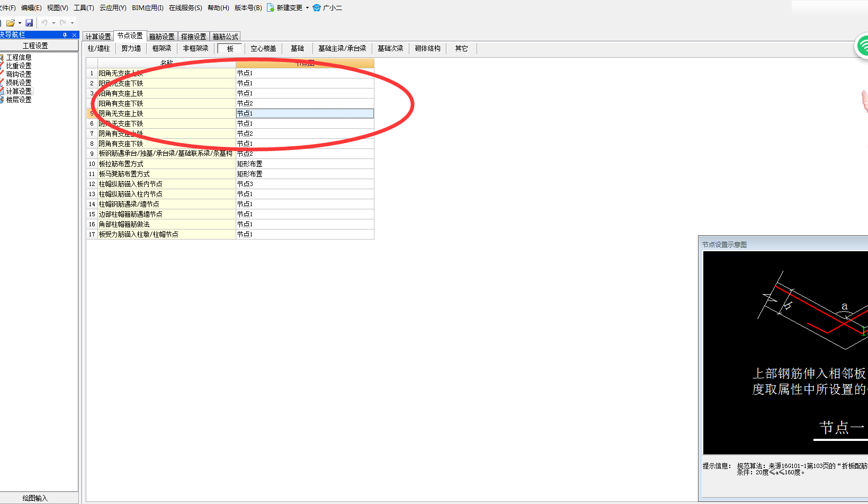Switch to the 搭接设置 tab
Screen dimensions: 868x504
[194, 37]
